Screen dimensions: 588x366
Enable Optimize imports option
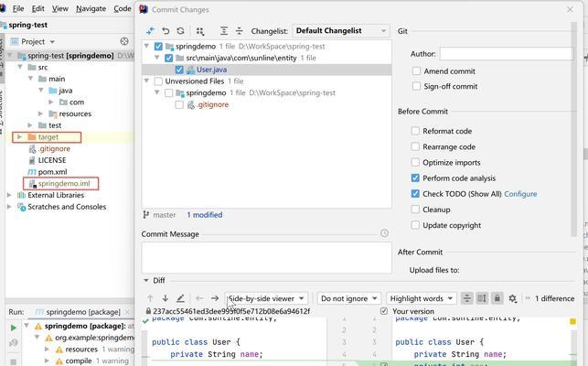(x=415, y=163)
